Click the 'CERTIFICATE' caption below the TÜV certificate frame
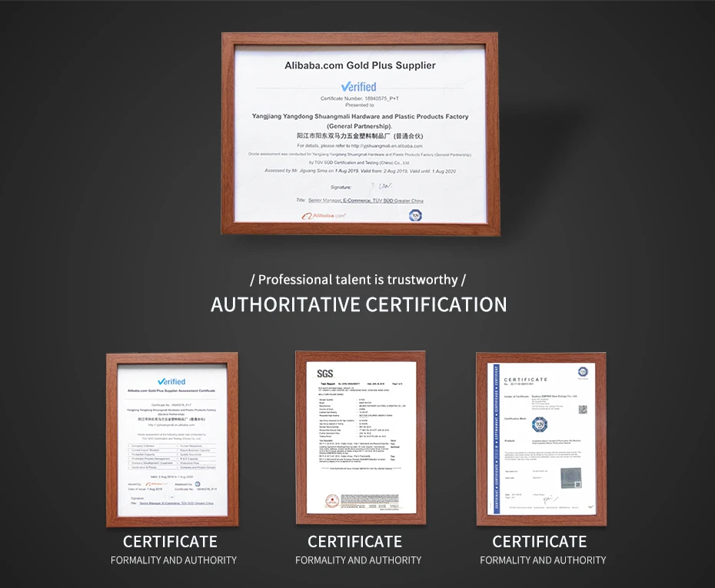The height and width of the screenshot is (588, 715). (x=540, y=542)
